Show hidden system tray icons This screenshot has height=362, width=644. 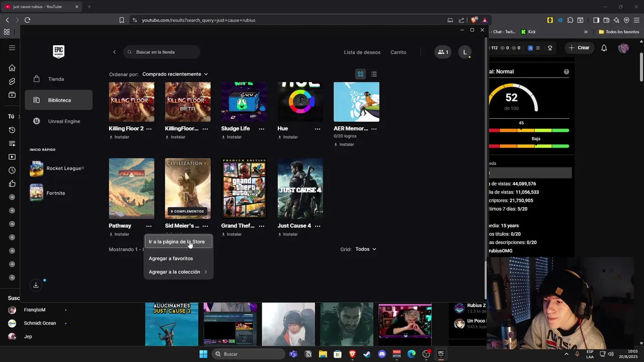567,354
